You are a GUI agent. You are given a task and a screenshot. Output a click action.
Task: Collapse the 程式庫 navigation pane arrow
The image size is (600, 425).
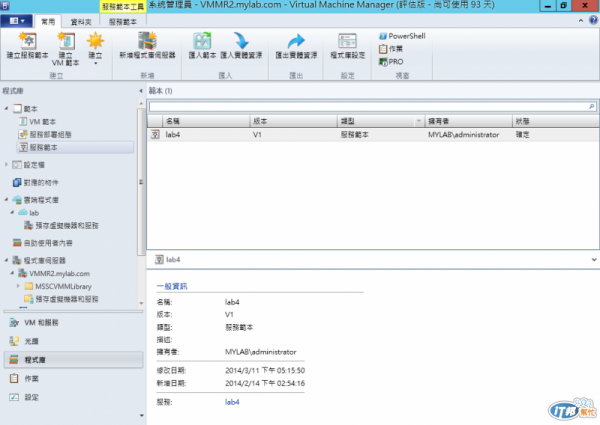141,91
